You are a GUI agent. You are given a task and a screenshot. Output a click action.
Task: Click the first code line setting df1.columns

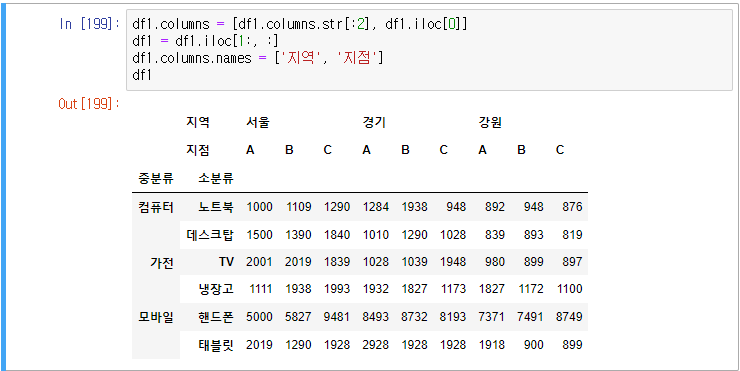300,24
